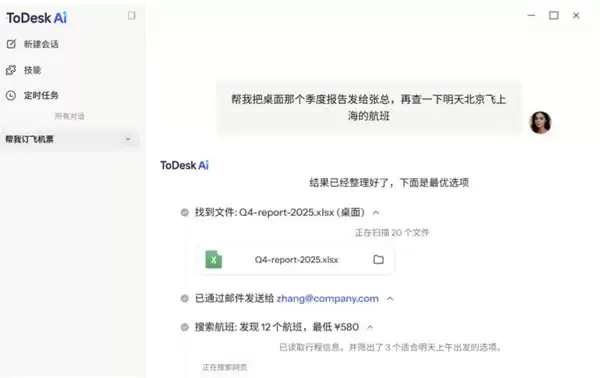Click the new conversation pencil icon
This screenshot has width=600, height=378.
pos(11,44)
